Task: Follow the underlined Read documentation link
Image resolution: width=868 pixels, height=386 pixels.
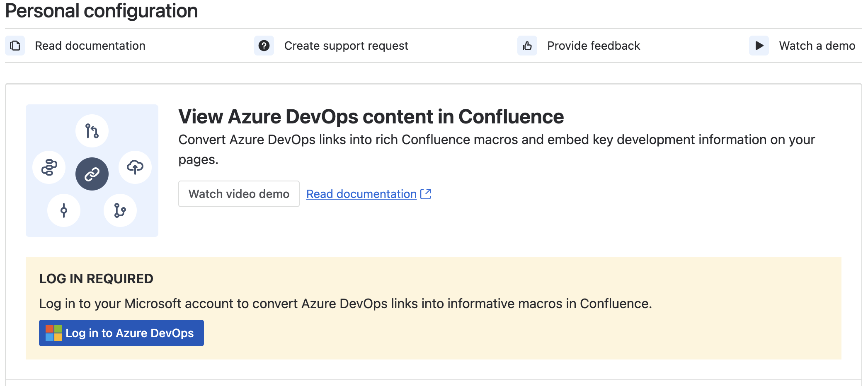Action: coord(361,194)
